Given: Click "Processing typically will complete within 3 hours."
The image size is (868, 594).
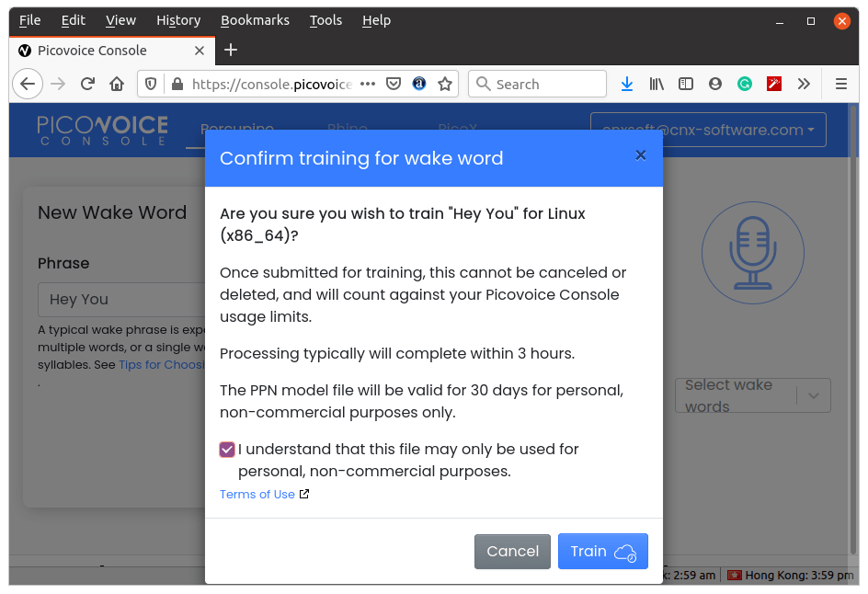Looking at the screenshot, I should pyautogui.click(x=397, y=354).
